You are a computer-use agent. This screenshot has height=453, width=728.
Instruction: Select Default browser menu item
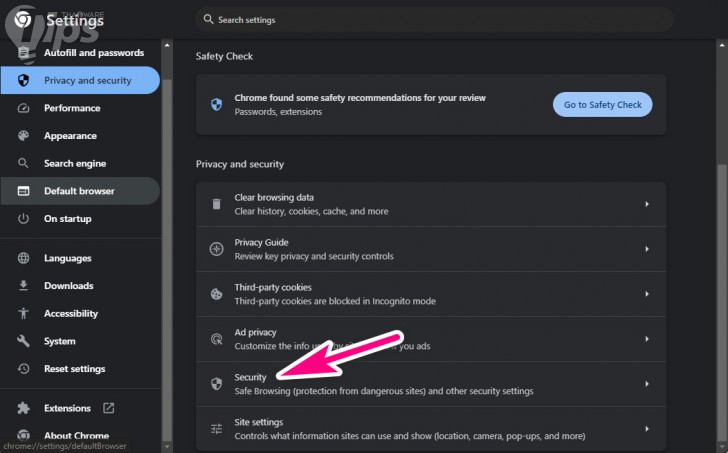80,191
